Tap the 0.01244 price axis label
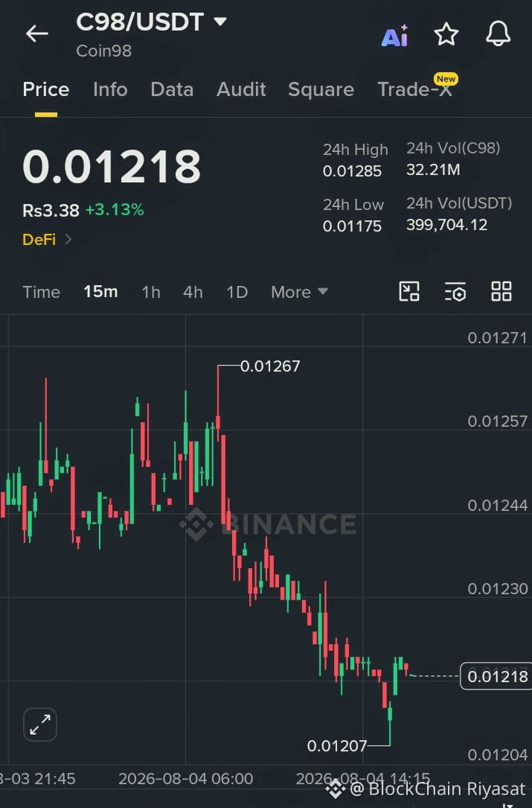This screenshot has width=532, height=808. (x=498, y=506)
